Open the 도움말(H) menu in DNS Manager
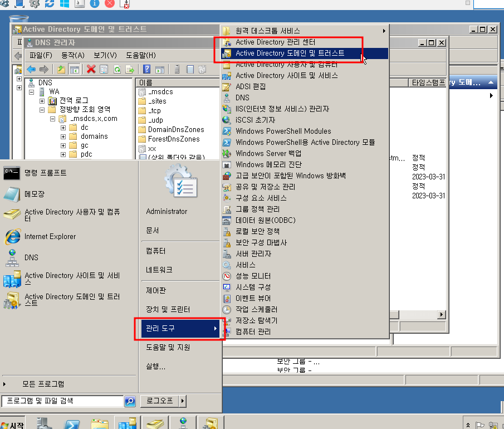This screenshot has height=429, width=504. coord(141,55)
